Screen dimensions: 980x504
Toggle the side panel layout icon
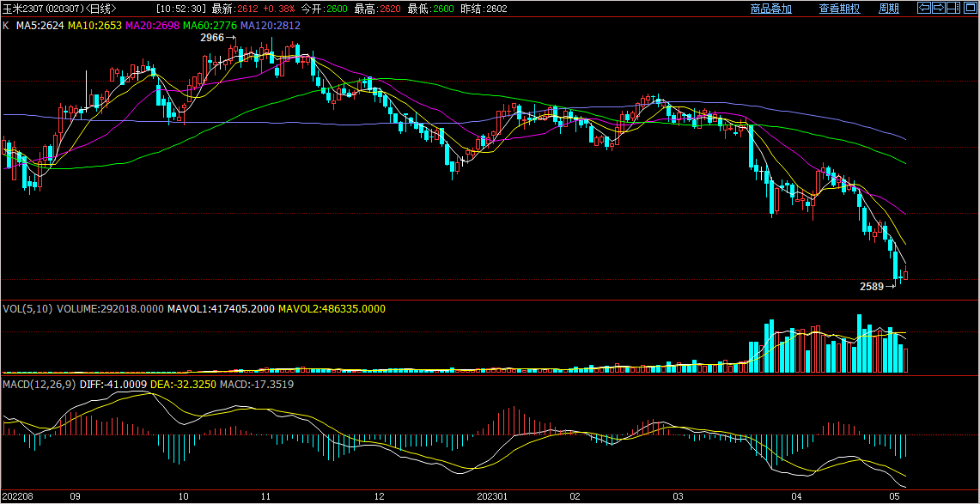pyautogui.click(x=953, y=8)
